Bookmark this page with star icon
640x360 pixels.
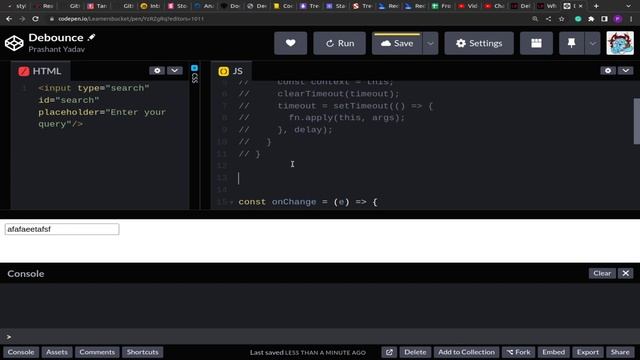[562, 19]
